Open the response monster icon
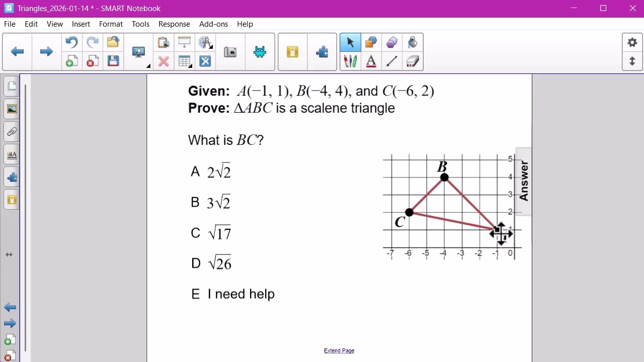 point(260,52)
